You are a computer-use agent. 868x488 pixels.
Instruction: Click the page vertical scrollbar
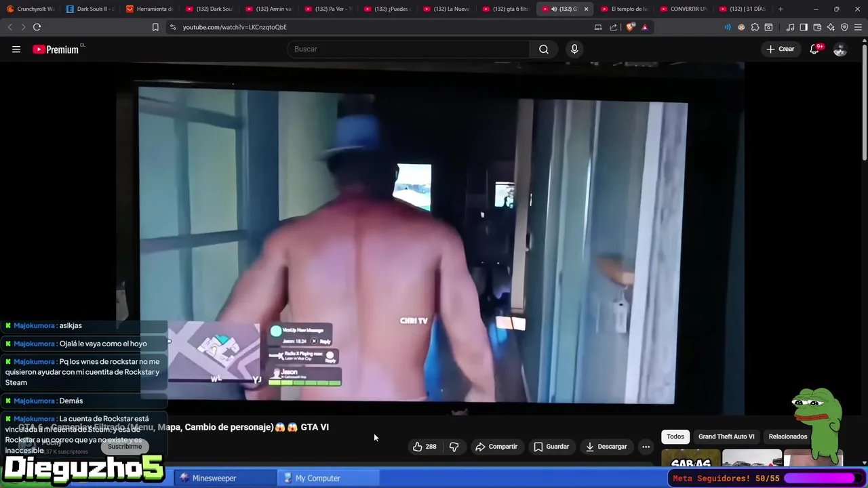coord(864,102)
